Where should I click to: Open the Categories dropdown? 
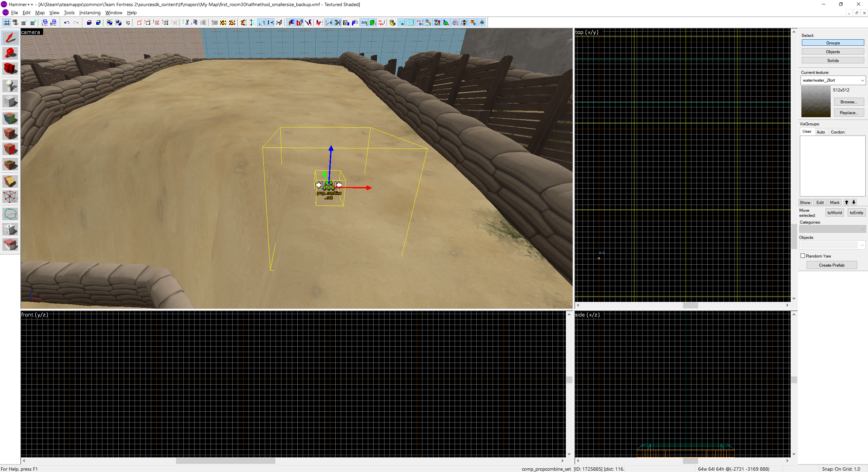(863, 229)
